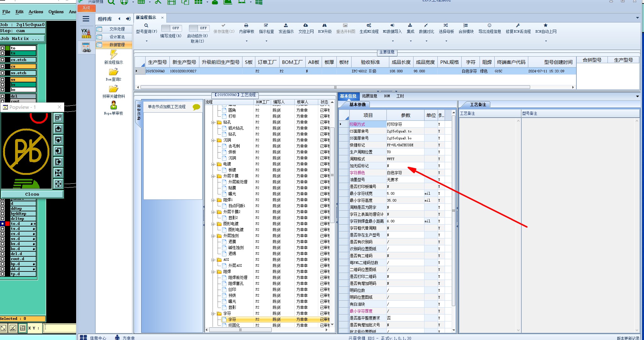Click the 文控上网 cloud icon
The width and height of the screenshot is (644, 340).
pos(306,25)
